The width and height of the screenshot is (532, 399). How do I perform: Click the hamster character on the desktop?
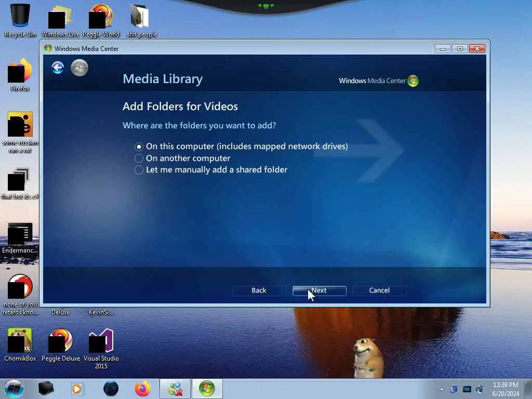coord(368,358)
